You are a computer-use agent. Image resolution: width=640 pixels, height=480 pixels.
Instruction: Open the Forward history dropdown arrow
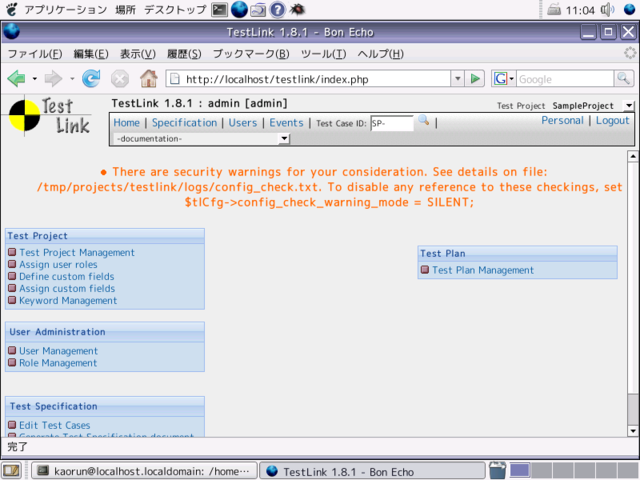(x=72, y=78)
